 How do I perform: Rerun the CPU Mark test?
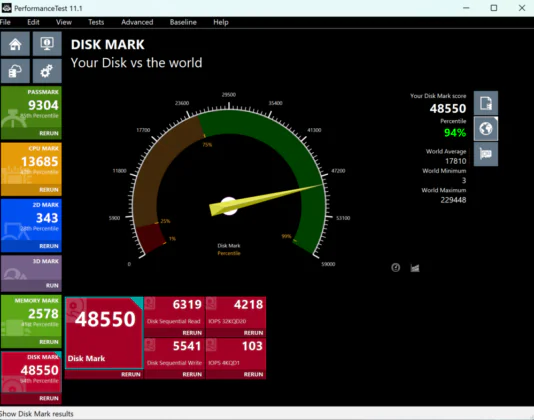(49, 190)
